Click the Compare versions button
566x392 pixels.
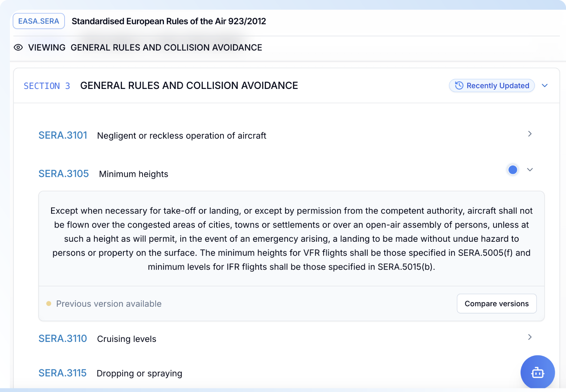tap(496, 304)
